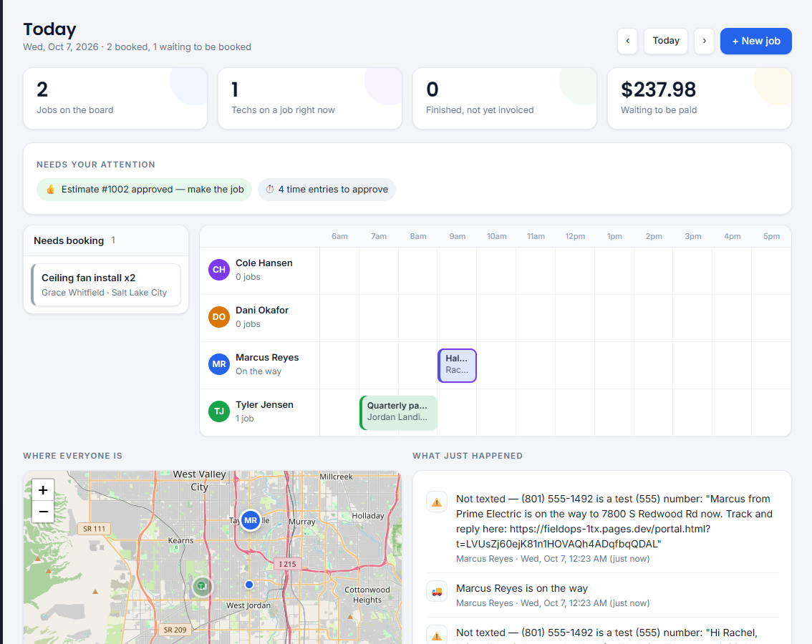Viewport: 812px width, 644px height.
Task: Click Dani Okafor's DO avatar
Action: pos(219,317)
